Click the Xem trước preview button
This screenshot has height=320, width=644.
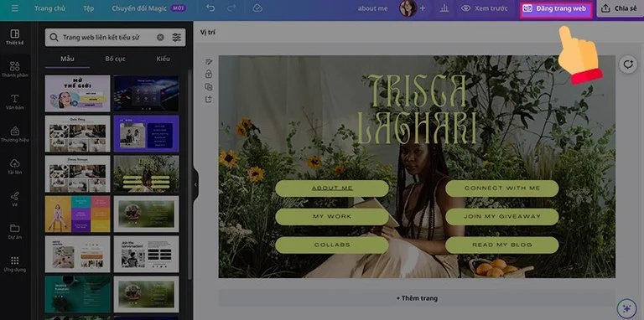pos(484,8)
